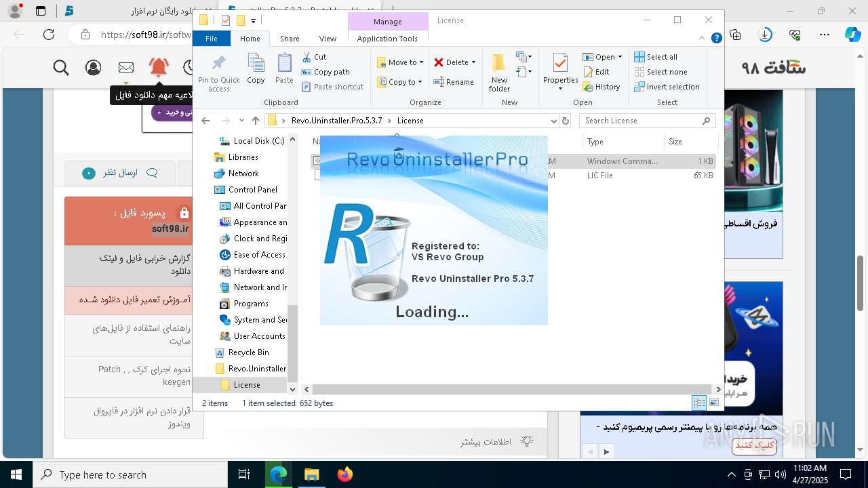The height and width of the screenshot is (488, 868).
Task: Open the address bar history dropdown
Action: [554, 121]
